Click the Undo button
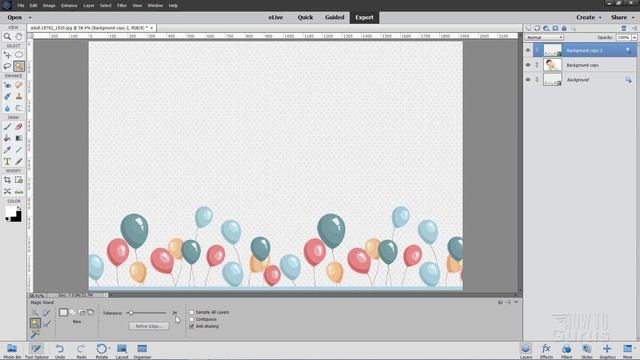 pyautogui.click(x=60, y=351)
